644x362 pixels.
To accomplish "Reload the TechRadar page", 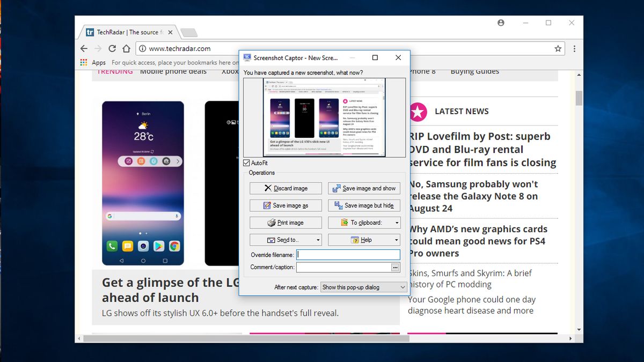I will [x=112, y=48].
